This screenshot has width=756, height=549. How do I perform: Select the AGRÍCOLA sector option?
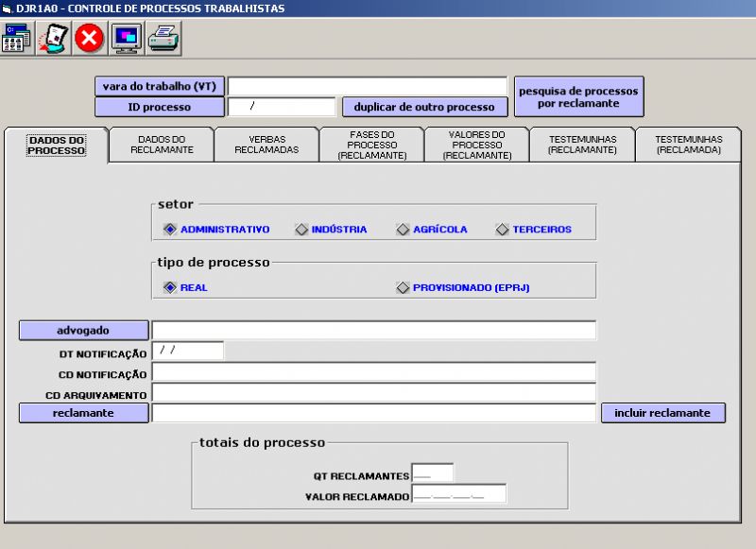pyautogui.click(x=403, y=230)
